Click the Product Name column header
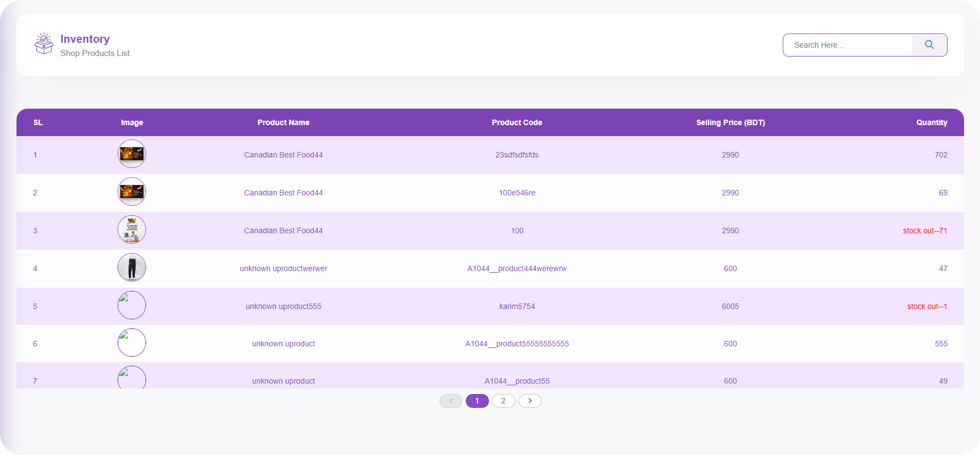This screenshot has width=980, height=455. coord(283,122)
